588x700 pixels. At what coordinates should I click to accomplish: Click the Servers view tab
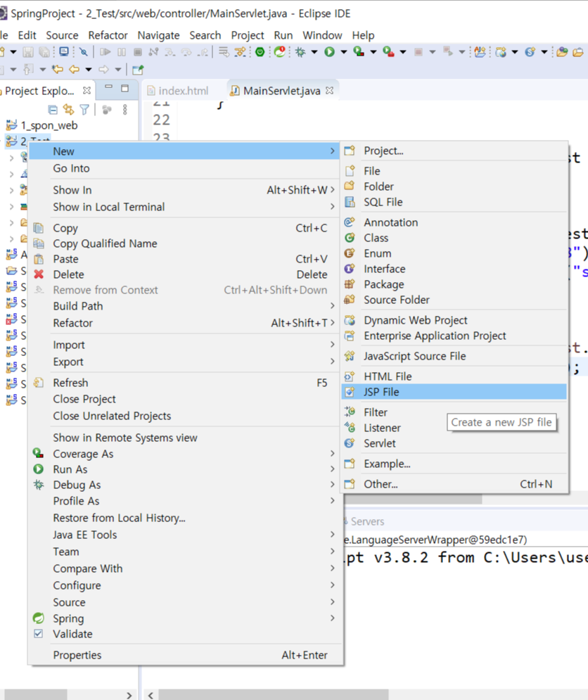click(367, 521)
